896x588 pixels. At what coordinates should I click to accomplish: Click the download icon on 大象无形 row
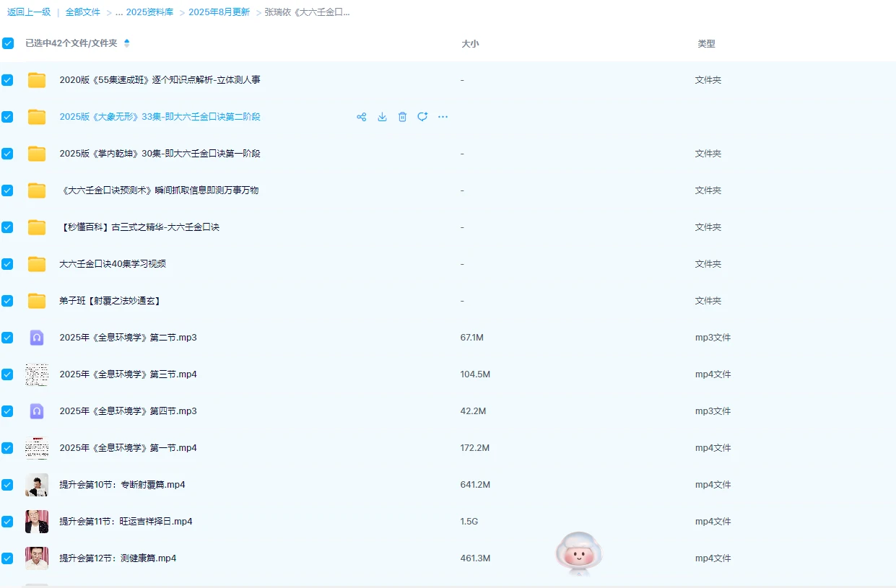click(382, 117)
